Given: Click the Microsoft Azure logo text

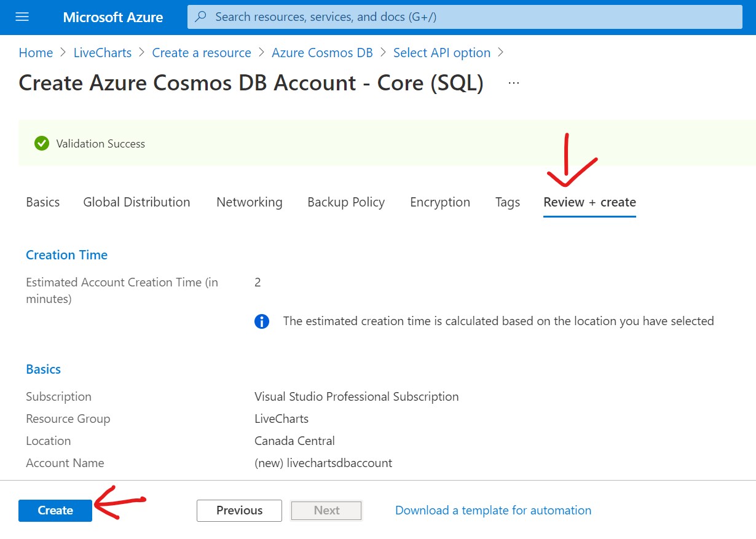Looking at the screenshot, I should point(113,17).
